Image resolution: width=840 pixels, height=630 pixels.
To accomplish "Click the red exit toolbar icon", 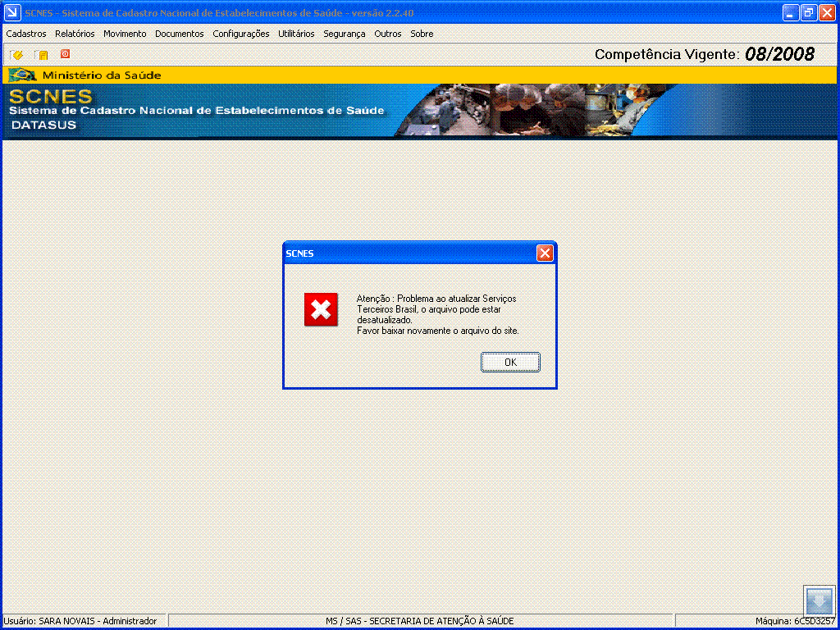I will coord(65,53).
